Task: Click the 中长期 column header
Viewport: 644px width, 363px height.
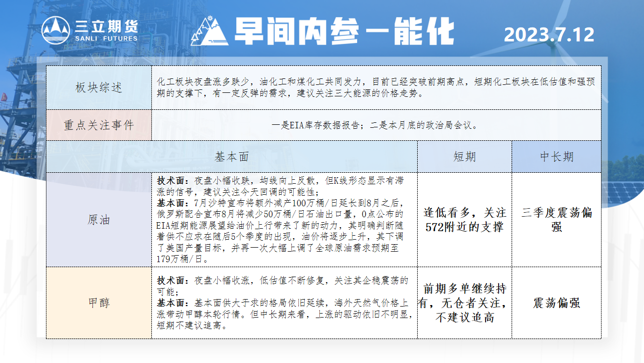Action: tap(557, 157)
